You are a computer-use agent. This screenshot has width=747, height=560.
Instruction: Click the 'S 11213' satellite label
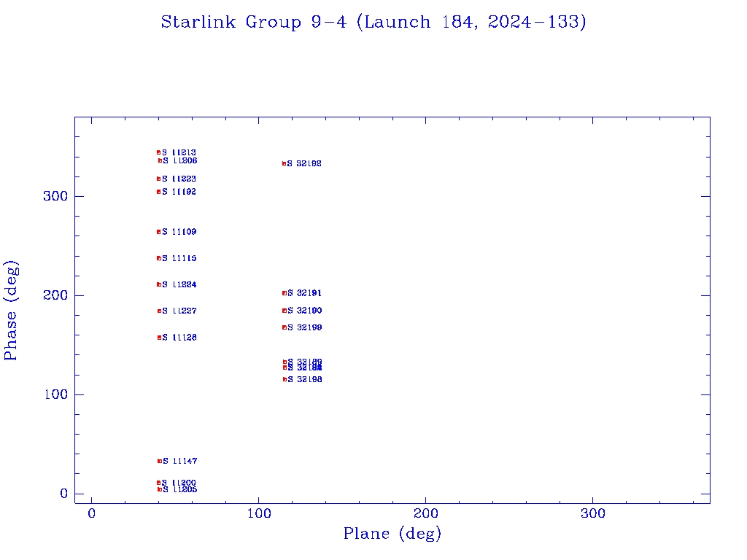click(x=179, y=152)
